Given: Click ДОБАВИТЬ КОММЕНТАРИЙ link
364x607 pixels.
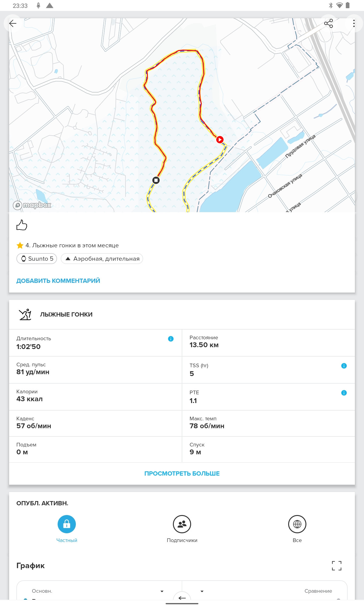Looking at the screenshot, I should pyautogui.click(x=58, y=281).
